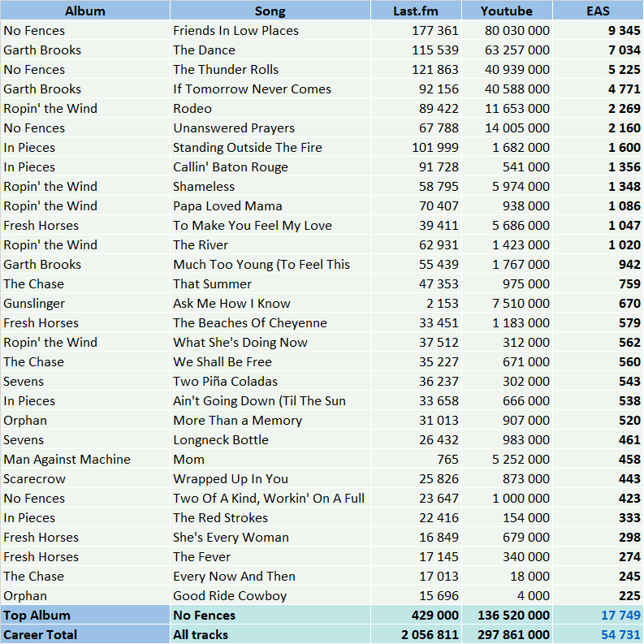The image size is (644, 644).
Task: Click The River song cell
Action: 270,244
